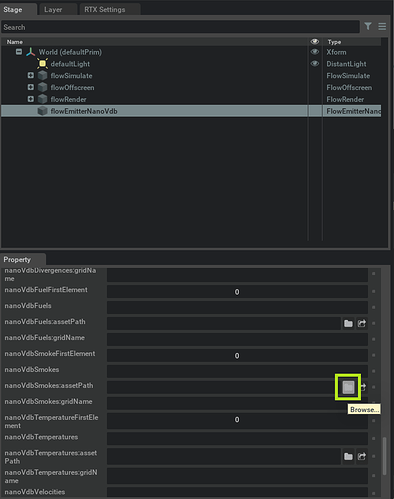Click the visibility column header eye
This screenshot has height=499, width=394.
pos(315,42)
